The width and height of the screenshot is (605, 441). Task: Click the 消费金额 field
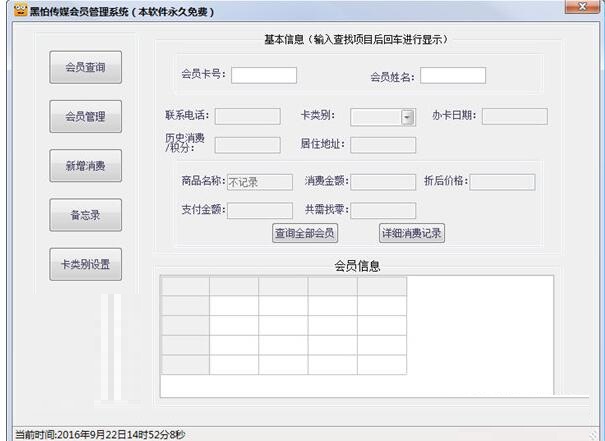click(x=383, y=182)
